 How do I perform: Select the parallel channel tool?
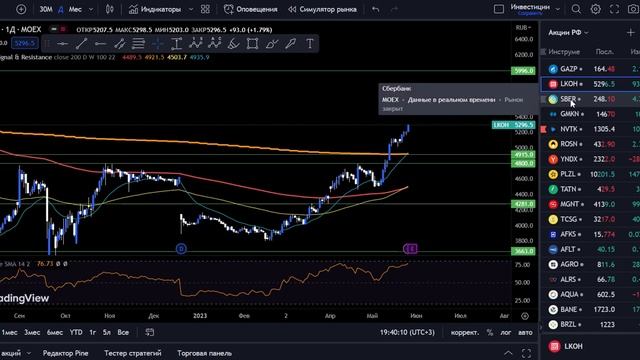click(x=120, y=43)
